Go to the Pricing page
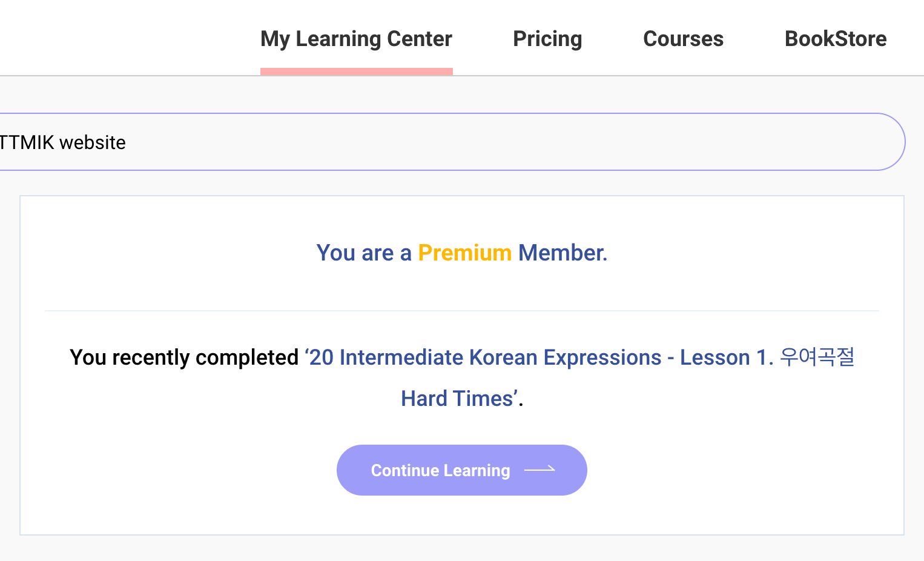The image size is (924, 561). 547,39
